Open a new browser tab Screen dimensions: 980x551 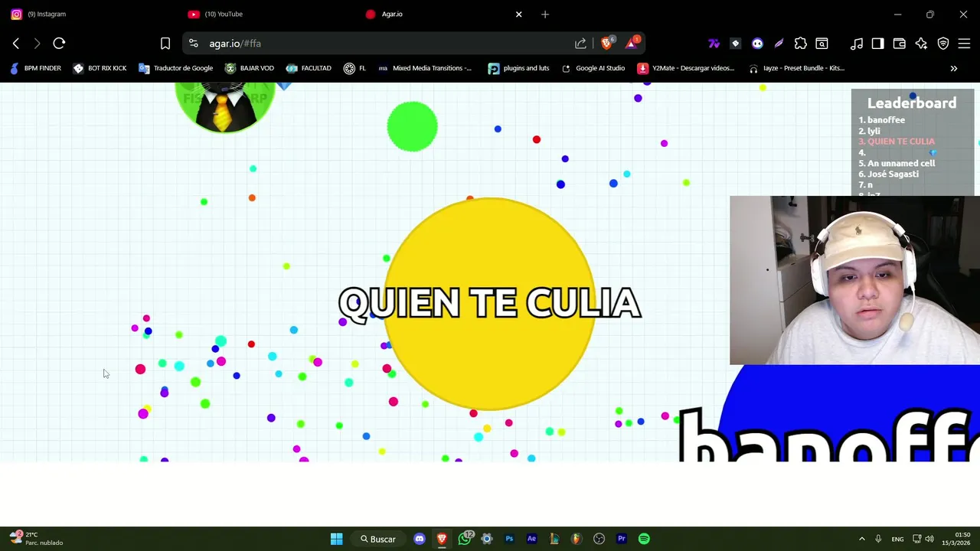point(545,14)
